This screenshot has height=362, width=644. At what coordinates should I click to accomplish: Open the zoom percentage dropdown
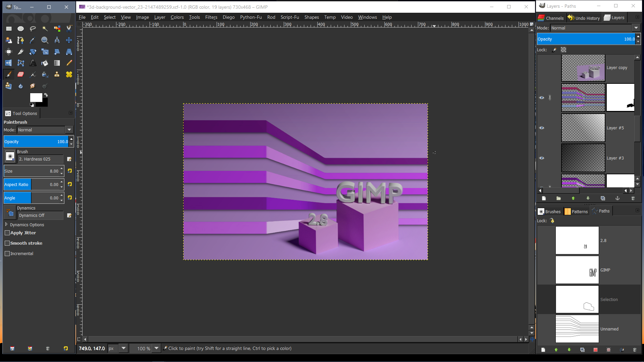(x=156, y=349)
